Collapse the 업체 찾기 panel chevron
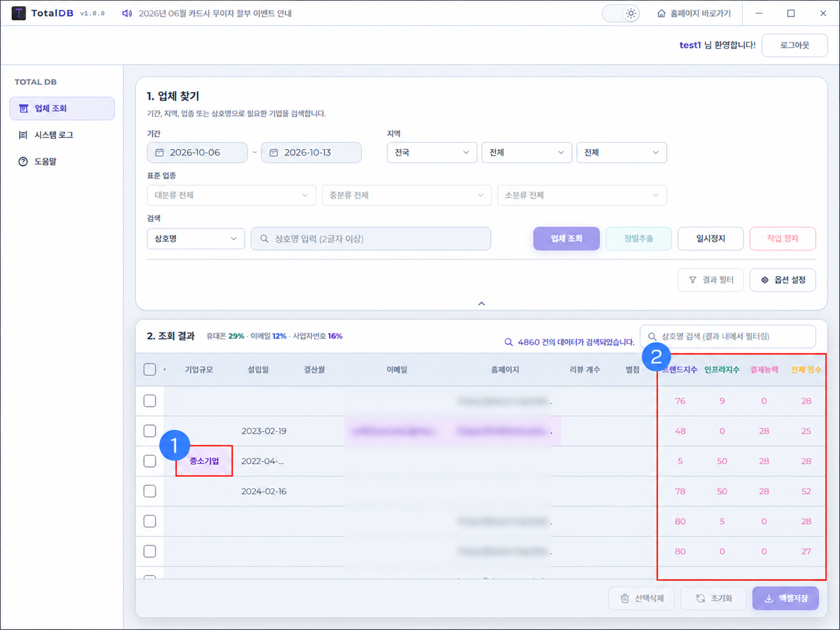The image size is (840, 630). tap(481, 303)
